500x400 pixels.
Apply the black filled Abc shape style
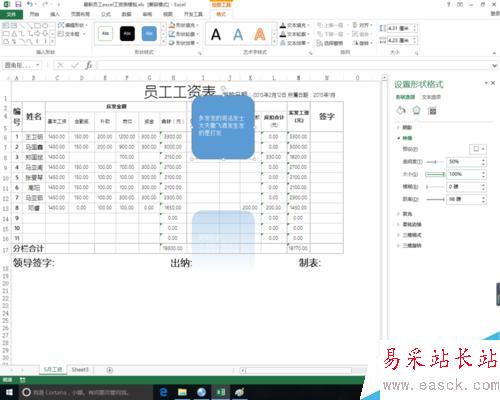point(127,34)
